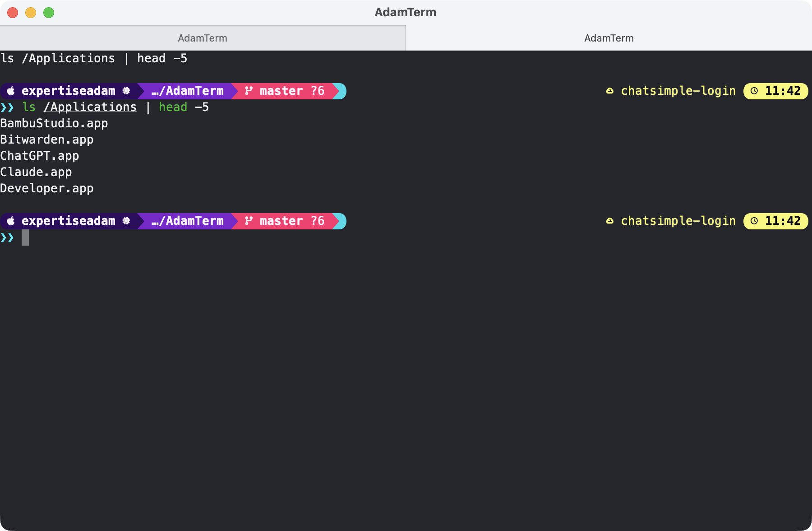812x531 pixels.
Task: Minimize window with the yellow button
Action: coord(31,13)
